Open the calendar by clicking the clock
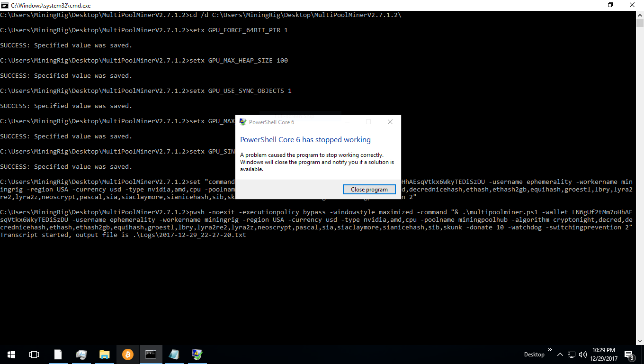 pos(603,354)
